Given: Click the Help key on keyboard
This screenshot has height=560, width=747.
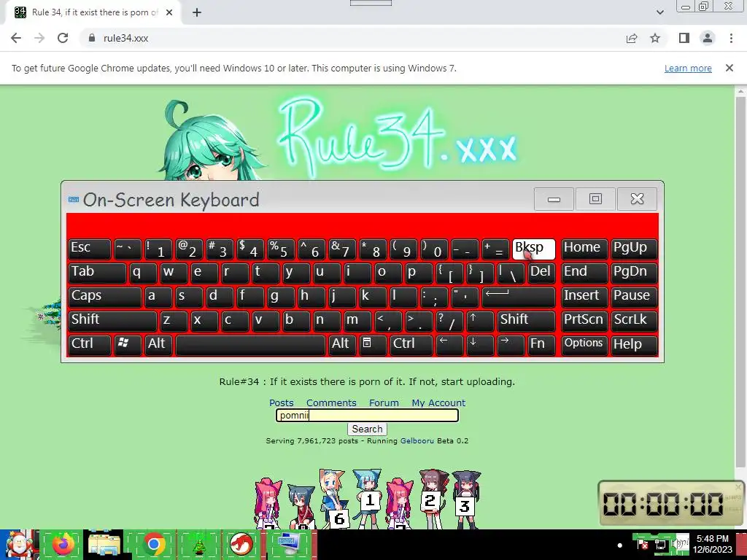Looking at the screenshot, I should coord(634,345).
